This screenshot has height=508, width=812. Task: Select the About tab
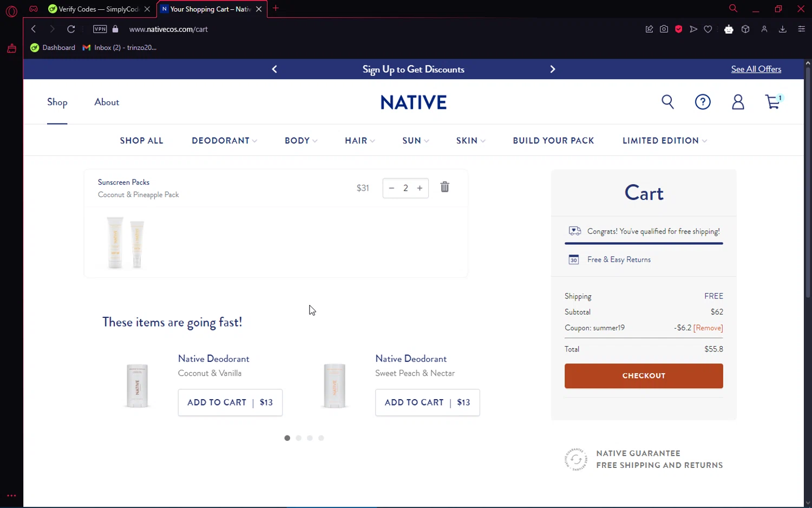(x=107, y=102)
